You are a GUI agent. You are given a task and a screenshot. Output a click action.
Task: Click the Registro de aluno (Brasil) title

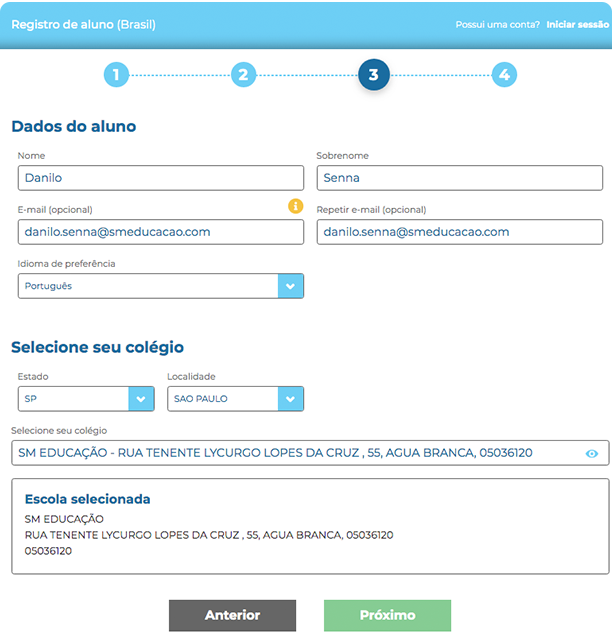click(x=83, y=24)
